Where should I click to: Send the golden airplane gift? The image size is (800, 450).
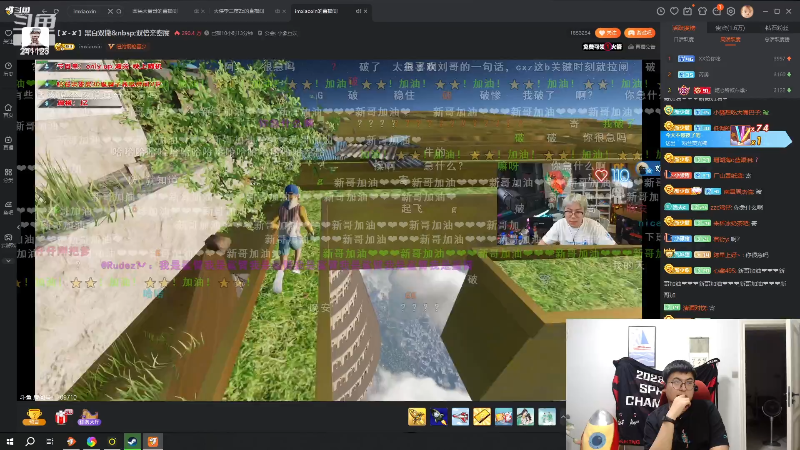[x=416, y=417]
